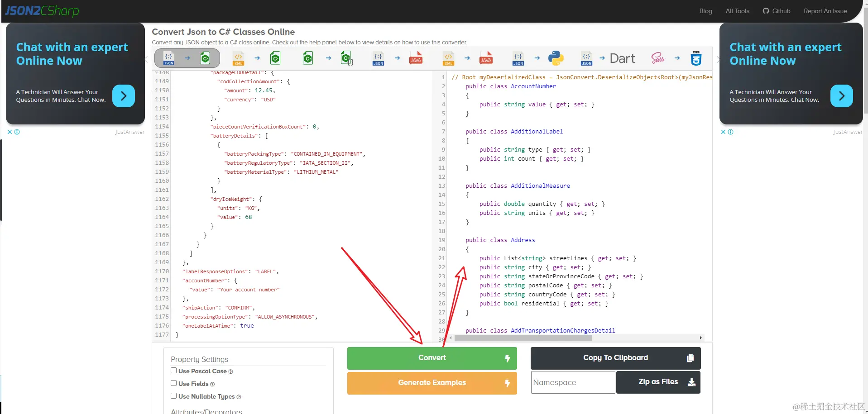
Task: Open the JSON to Java converter
Action: tap(397, 58)
